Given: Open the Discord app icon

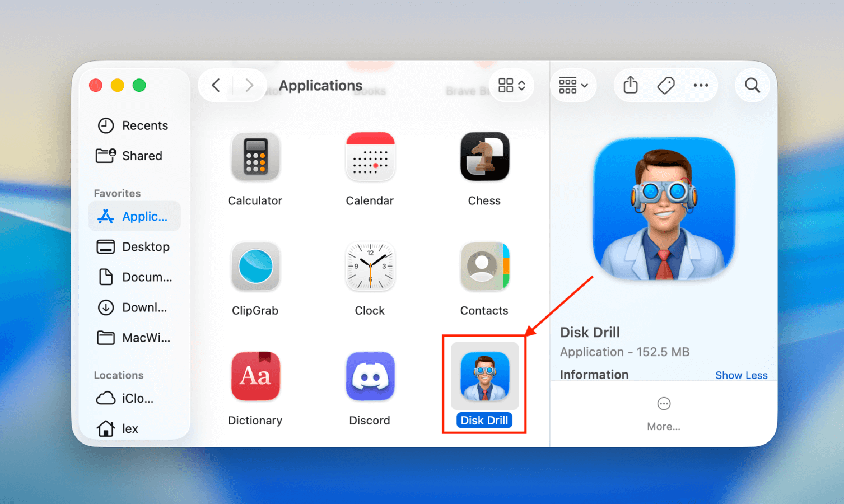Looking at the screenshot, I should (370, 376).
